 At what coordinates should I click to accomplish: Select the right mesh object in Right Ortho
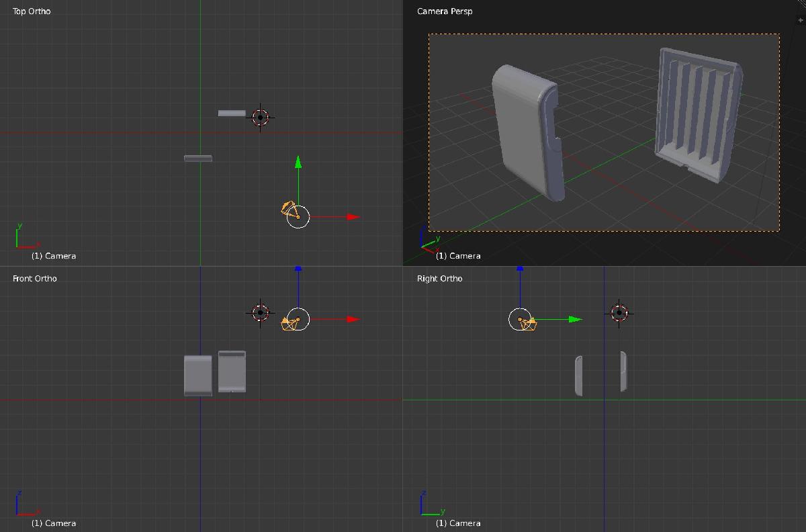click(x=623, y=371)
